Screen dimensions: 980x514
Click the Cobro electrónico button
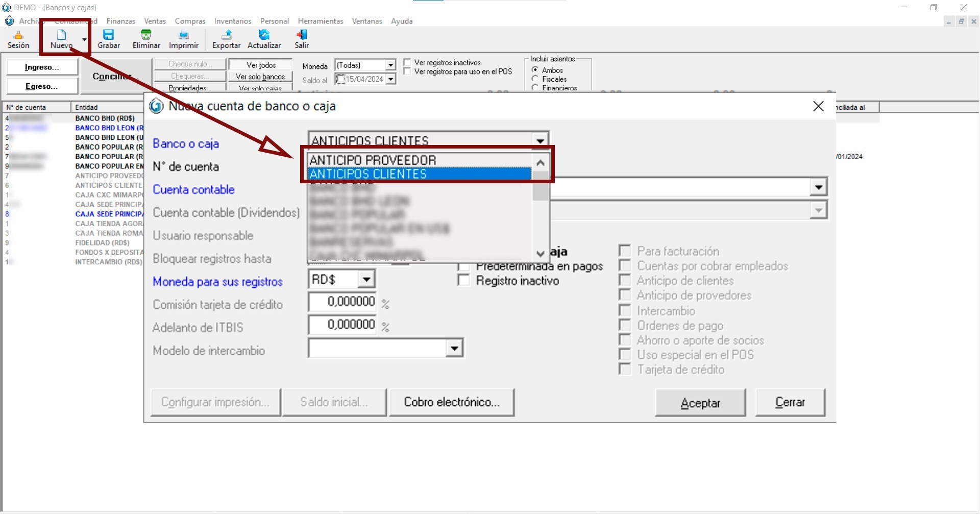pos(452,402)
